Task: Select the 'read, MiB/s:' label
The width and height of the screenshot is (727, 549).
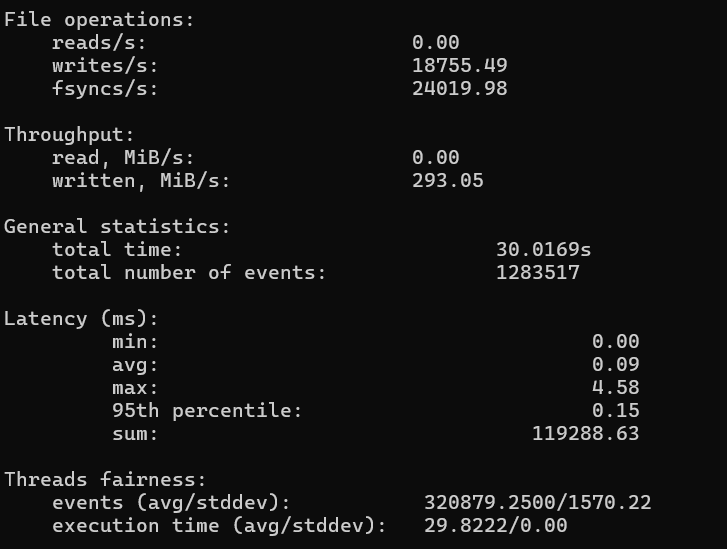Action: click(x=123, y=158)
